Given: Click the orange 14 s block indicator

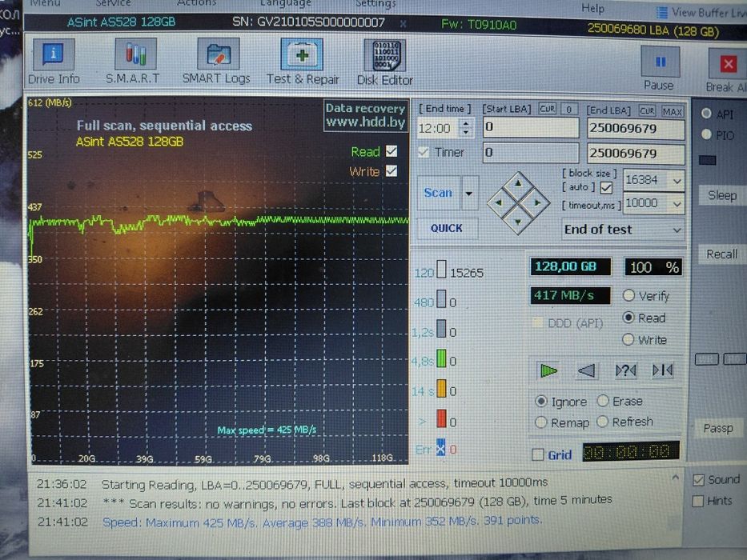Looking at the screenshot, I should pyautogui.click(x=442, y=388).
